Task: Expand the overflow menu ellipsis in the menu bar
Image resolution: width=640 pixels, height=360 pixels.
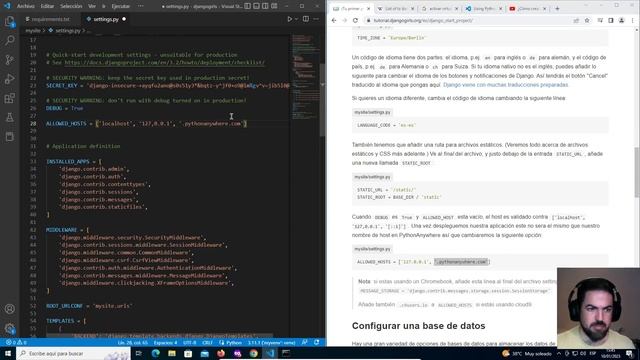Action: point(141,6)
